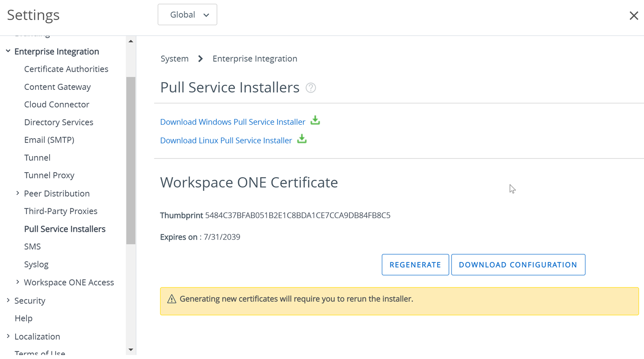
Task: Click the expiry date 7/31/2039
Action: 222,237
